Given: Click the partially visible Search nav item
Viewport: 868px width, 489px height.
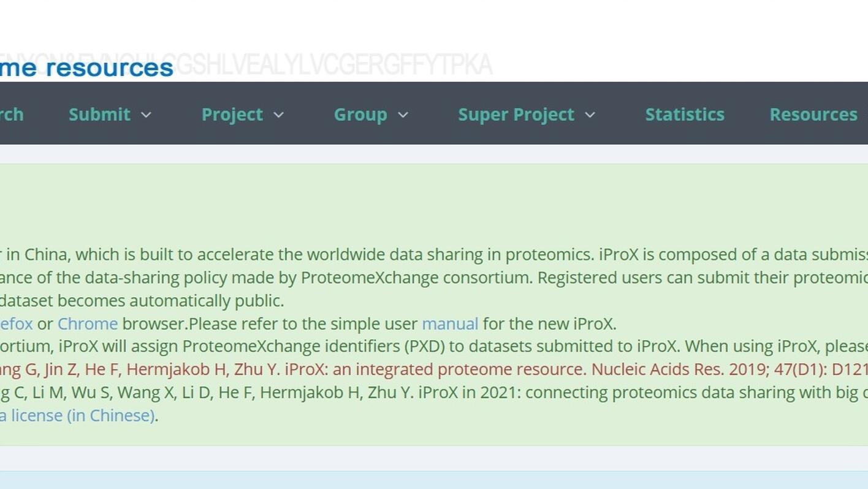Looking at the screenshot, I should pyautogui.click(x=11, y=115).
